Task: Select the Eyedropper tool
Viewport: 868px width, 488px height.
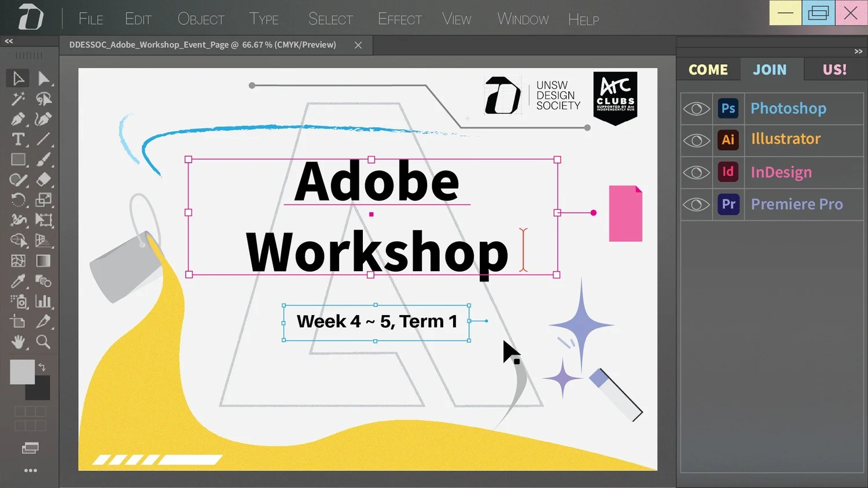Action: pos(18,281)
